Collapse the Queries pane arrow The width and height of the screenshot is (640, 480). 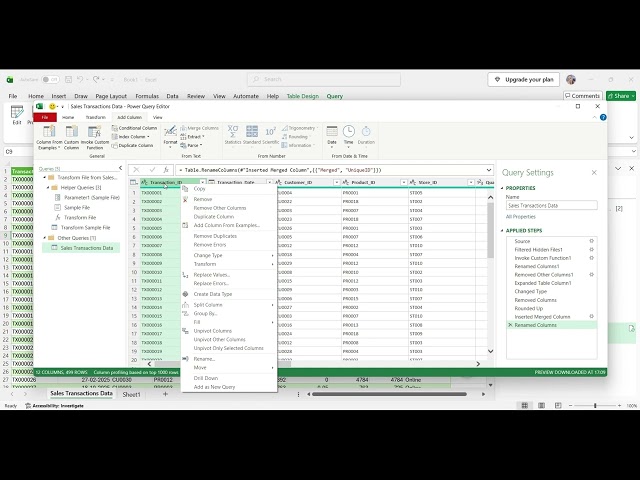click(x=120, y=168)
